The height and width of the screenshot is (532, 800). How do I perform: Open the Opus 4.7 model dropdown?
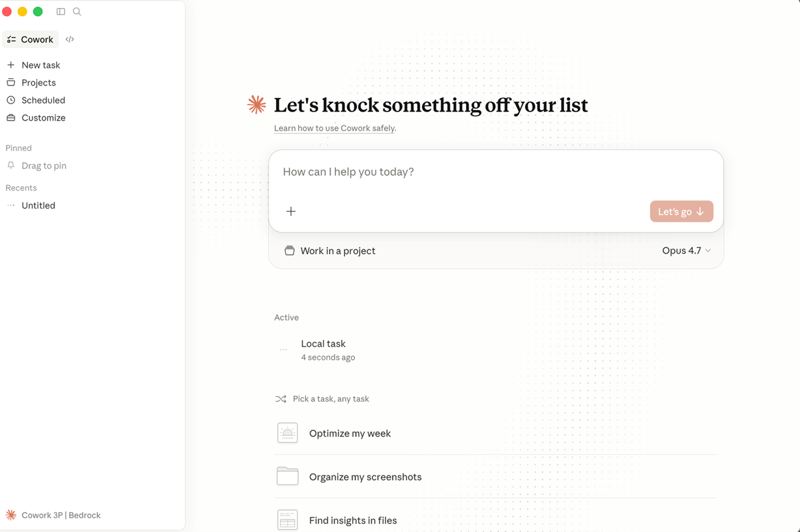coord(686,251)
